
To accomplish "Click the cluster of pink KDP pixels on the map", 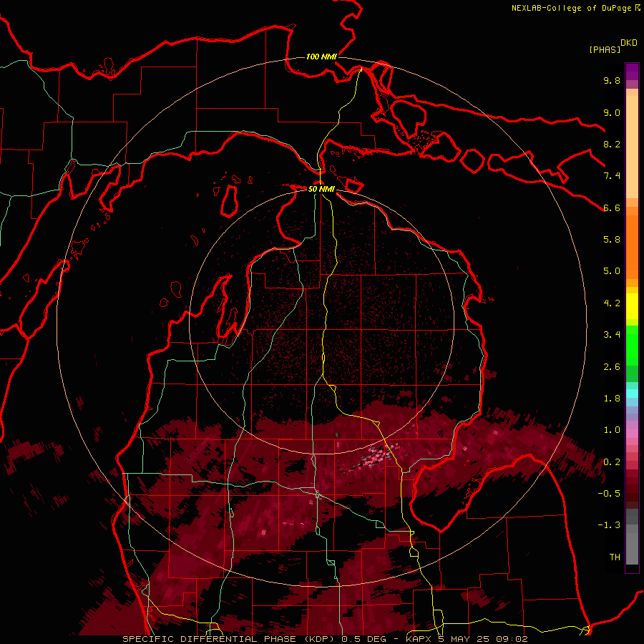I will click(x=376, y=455).
